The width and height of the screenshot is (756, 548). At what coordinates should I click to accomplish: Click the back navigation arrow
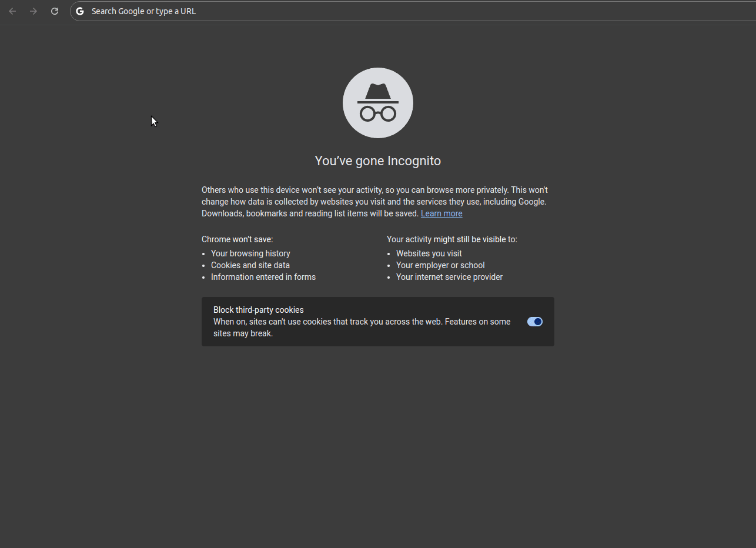[12, 11]
